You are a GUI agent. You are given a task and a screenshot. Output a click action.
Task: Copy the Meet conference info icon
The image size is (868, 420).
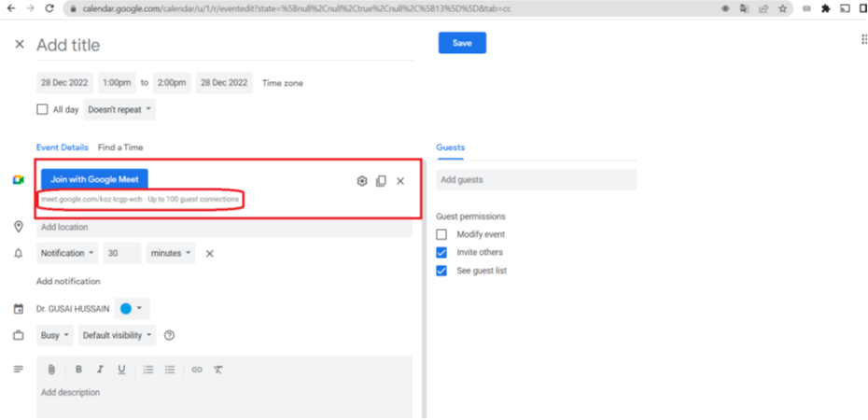[381, 181]
